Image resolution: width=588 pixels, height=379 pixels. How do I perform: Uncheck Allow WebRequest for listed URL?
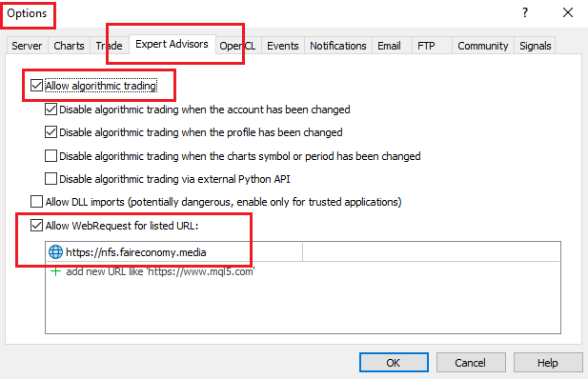point(36,226)
